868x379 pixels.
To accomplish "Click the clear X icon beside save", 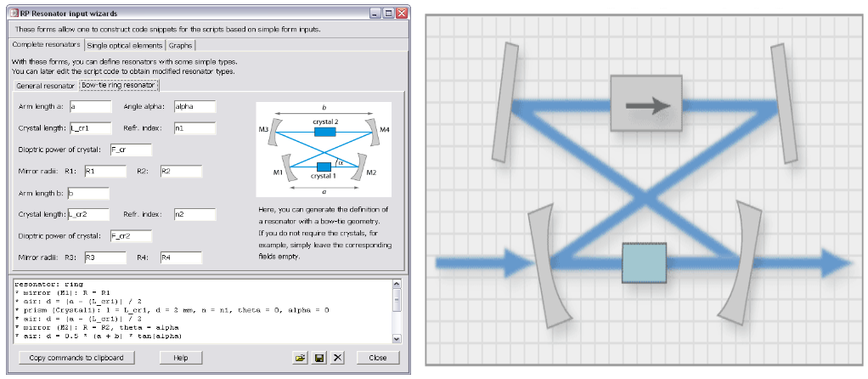I will click(x=337, y=358).
